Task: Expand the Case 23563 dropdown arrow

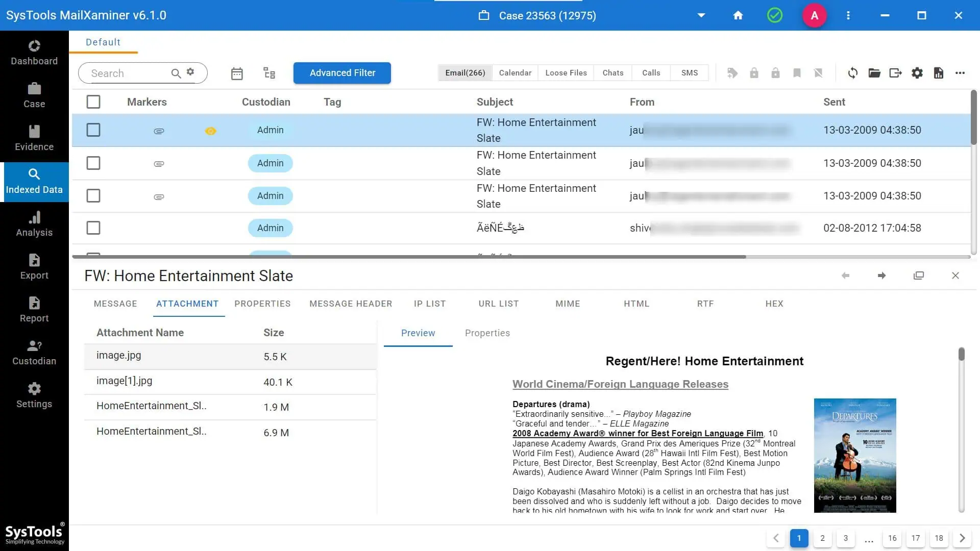Action: click(x=701, y=15)
